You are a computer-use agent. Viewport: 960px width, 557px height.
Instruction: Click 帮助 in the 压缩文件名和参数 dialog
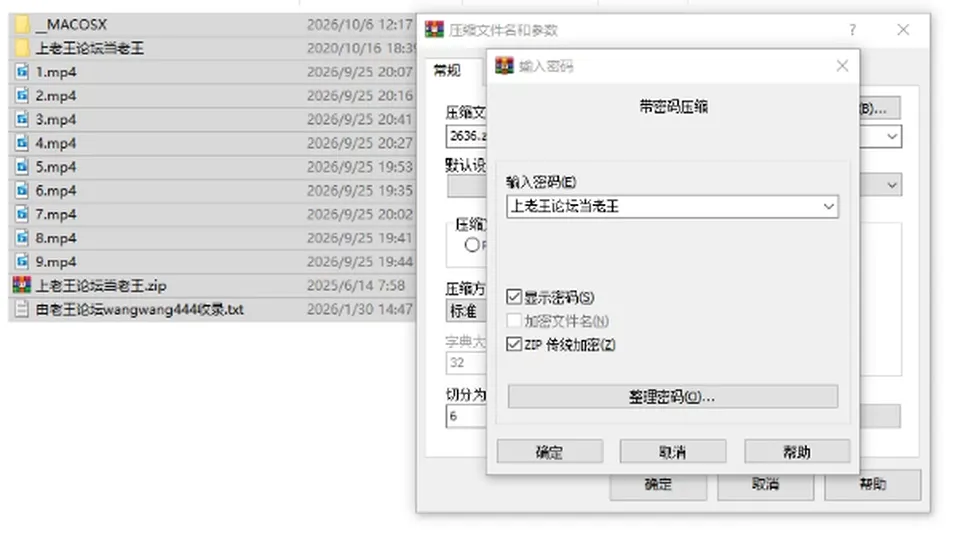pos(873,485)
